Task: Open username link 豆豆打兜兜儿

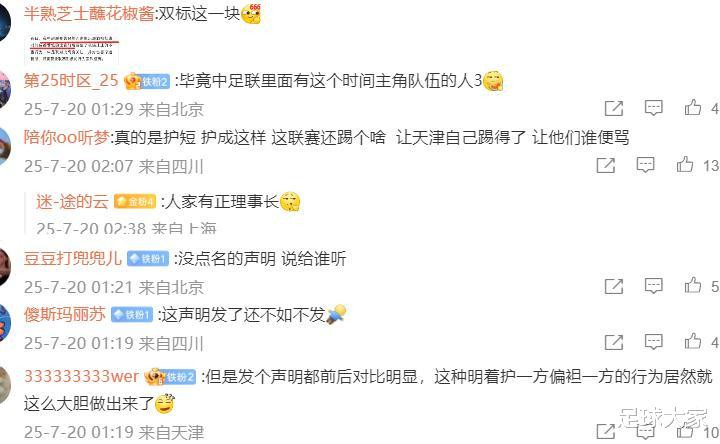Action: click(73, 259)
